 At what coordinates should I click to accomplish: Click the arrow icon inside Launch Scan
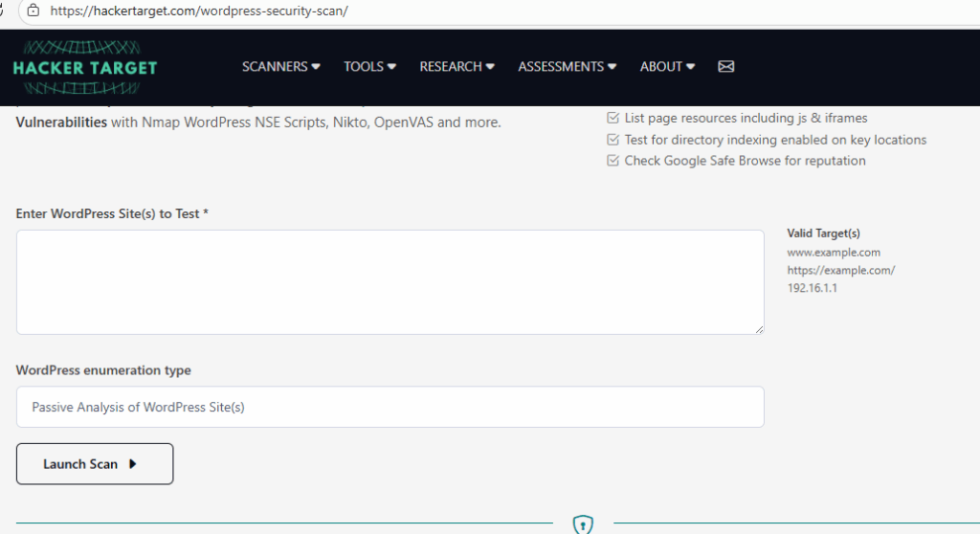[x=133, y=464]
